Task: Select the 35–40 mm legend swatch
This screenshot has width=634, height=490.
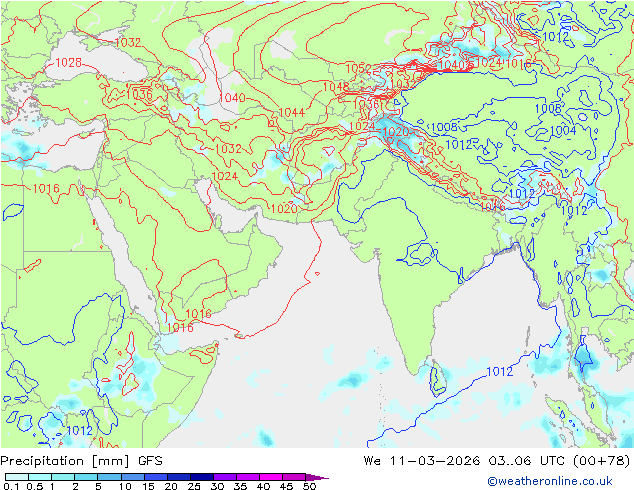Action: tap(247, 477)
